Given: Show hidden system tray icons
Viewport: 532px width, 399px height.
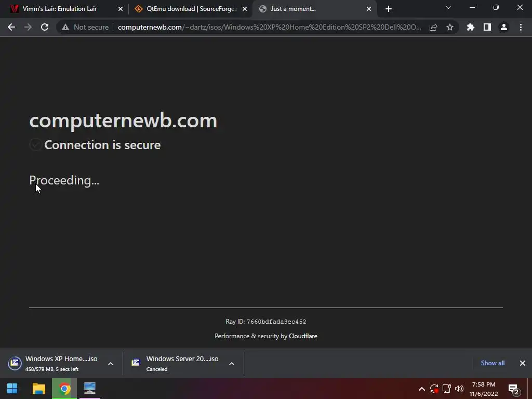Looking at the screenshot, I should click(422, 389).
